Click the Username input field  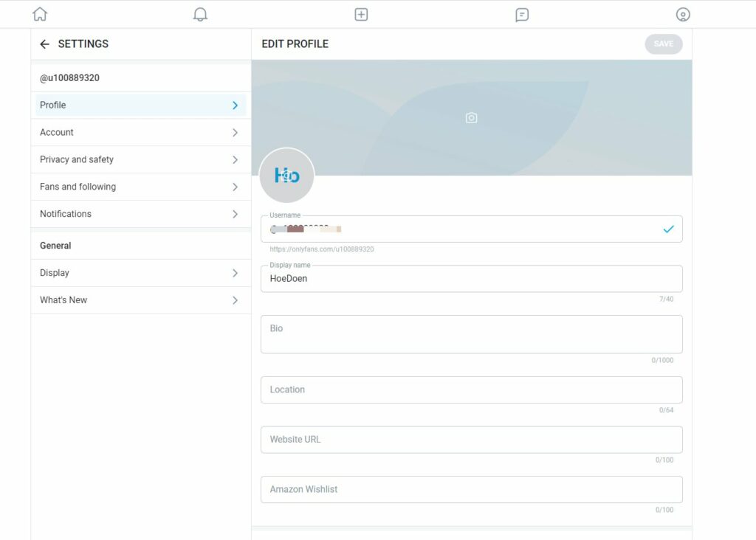click(x=472, y=229)
